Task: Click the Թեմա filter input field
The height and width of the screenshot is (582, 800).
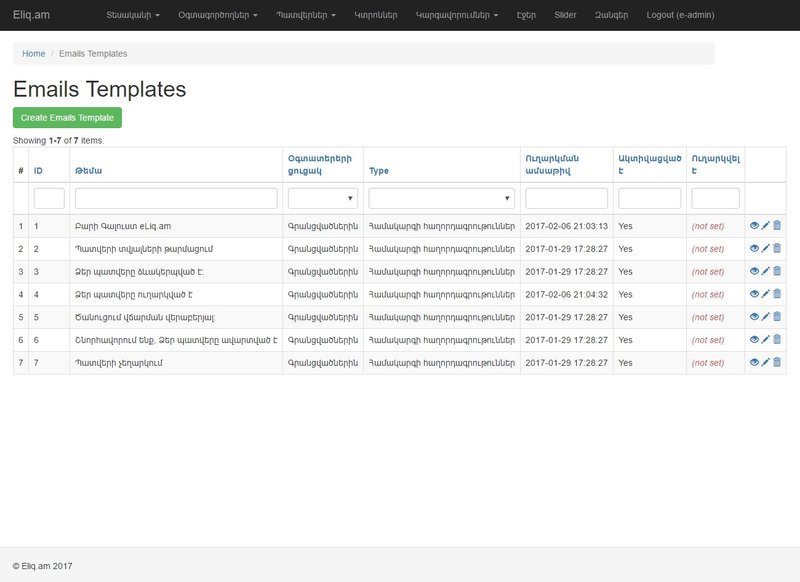Action: [x=176, y=199]
